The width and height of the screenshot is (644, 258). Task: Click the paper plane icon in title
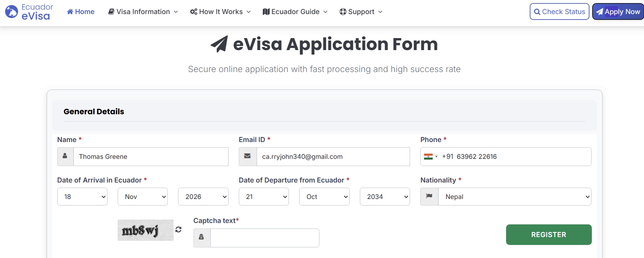(x=219, y=44)
